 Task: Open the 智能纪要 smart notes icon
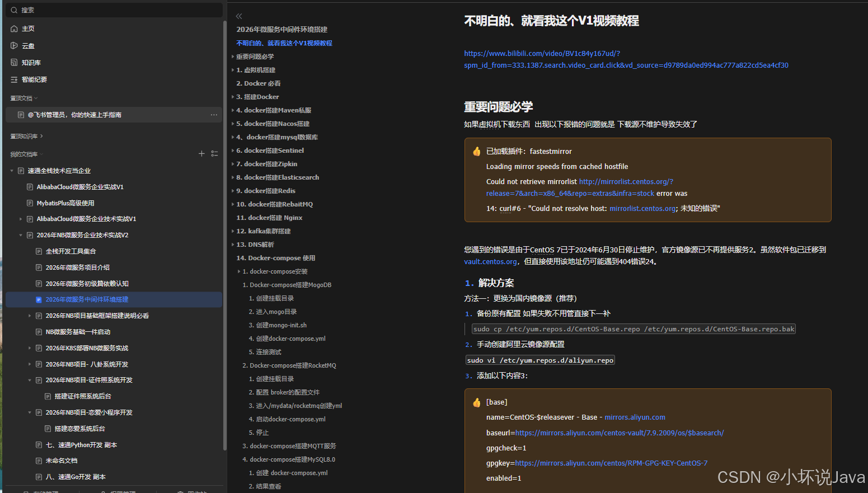tap(14, 79)
